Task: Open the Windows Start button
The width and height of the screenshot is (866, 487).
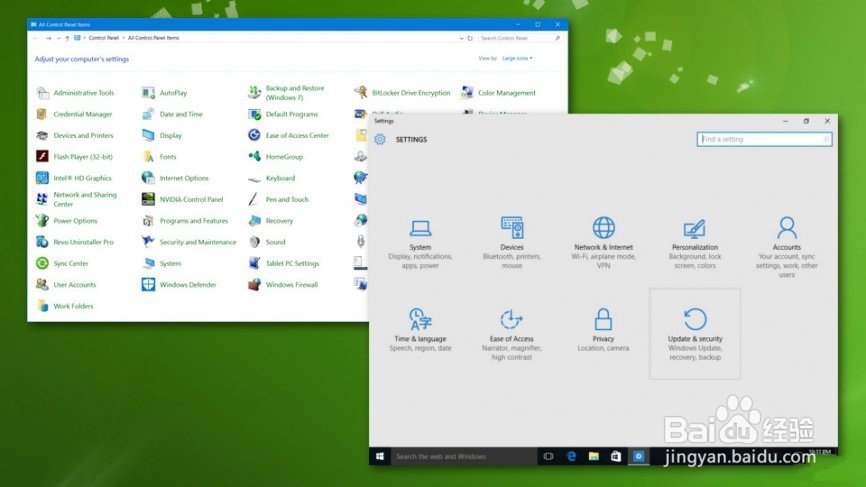Action: click(x=380, y=456)
